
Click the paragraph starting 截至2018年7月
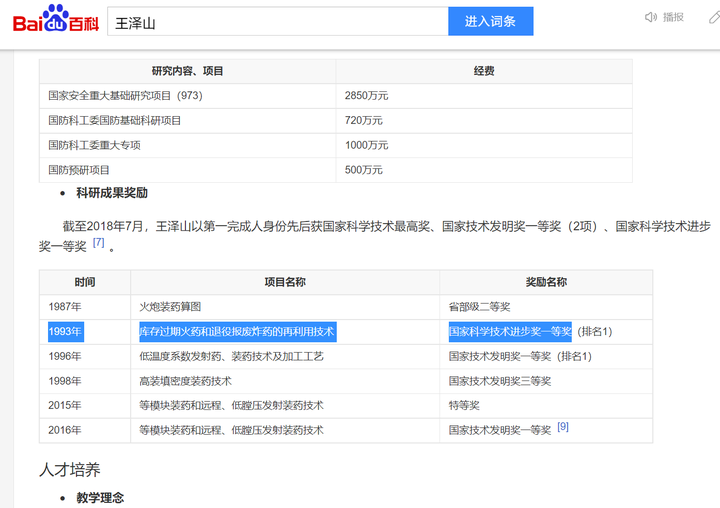[x=375, y=236]
